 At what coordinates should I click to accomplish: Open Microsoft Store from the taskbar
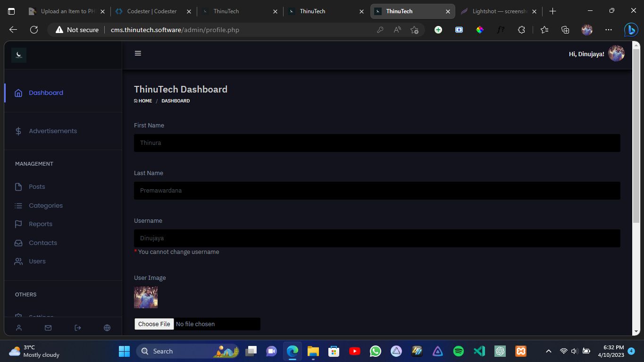[x=334, y=351]
